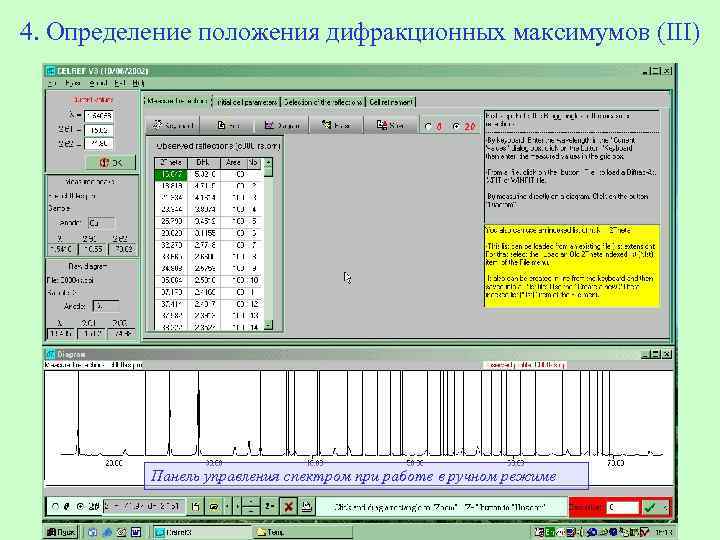Confirm current values with the OK button
Image resolution: width=720 pixels, height=540 pixels.
(111, 163)
